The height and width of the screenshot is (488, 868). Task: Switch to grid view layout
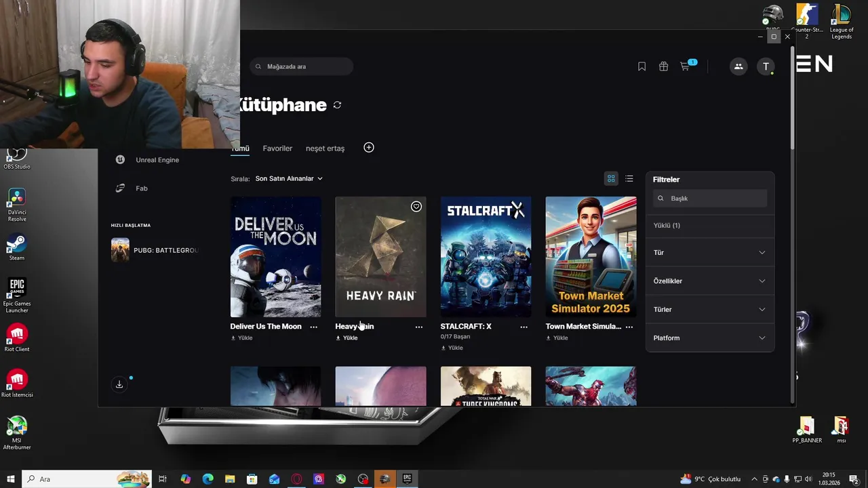point(611,178)
